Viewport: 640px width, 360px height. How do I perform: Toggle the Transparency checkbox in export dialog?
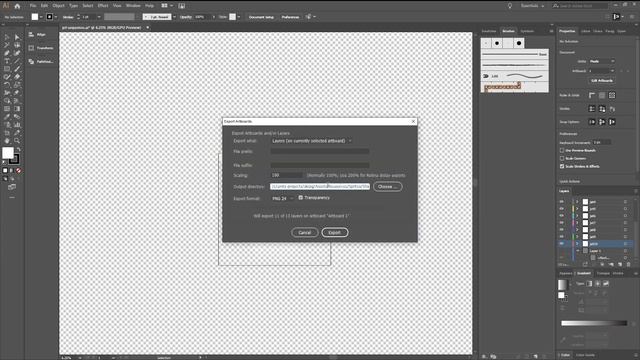pyautogui.click(x=300, y=198)
